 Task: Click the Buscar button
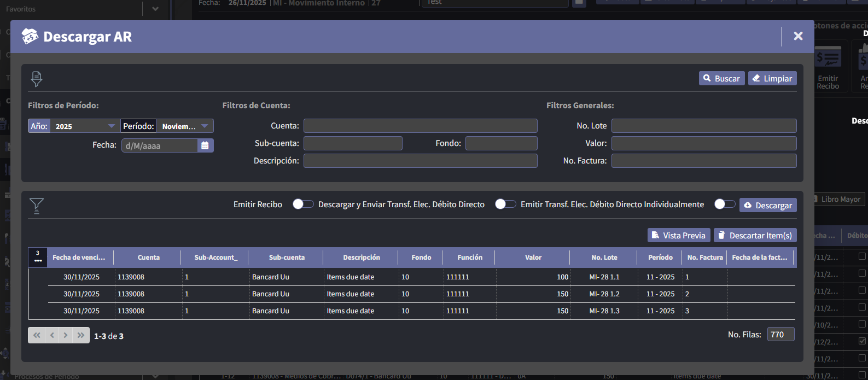[721, 79]
